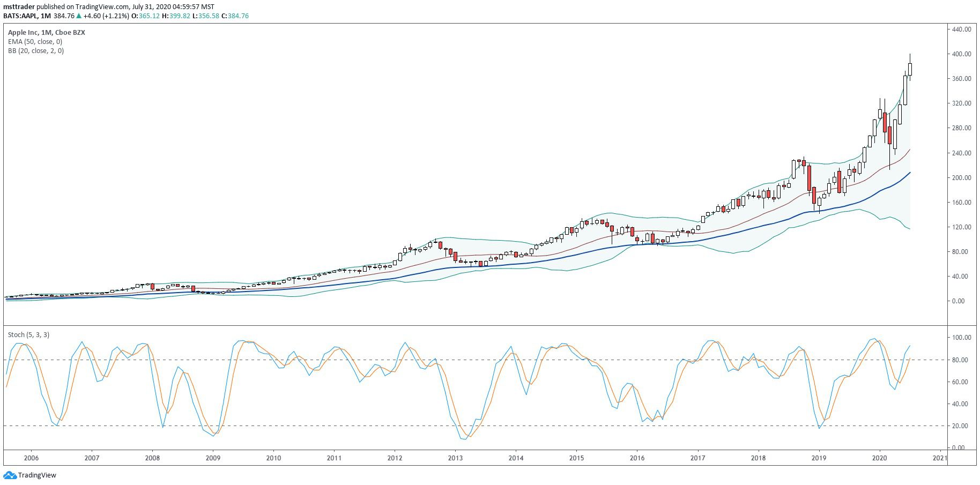This screenshot has width=980, height=485.
Task: Click the open value 365.12
Action: [x=149, y=16]
